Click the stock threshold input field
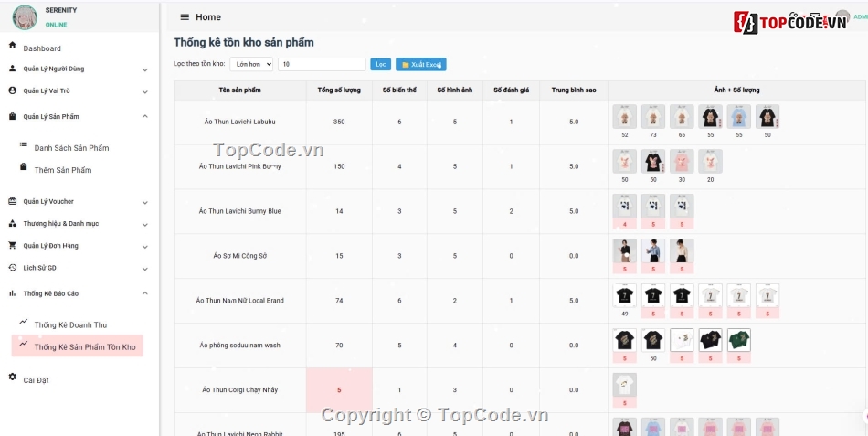The image size is (868, 436). [x=322, y=64]
